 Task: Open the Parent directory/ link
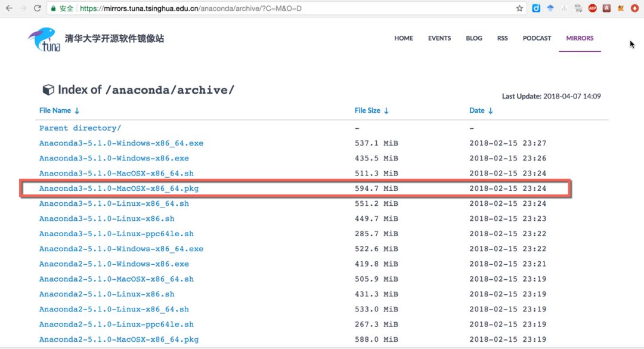tap(80, 128)
